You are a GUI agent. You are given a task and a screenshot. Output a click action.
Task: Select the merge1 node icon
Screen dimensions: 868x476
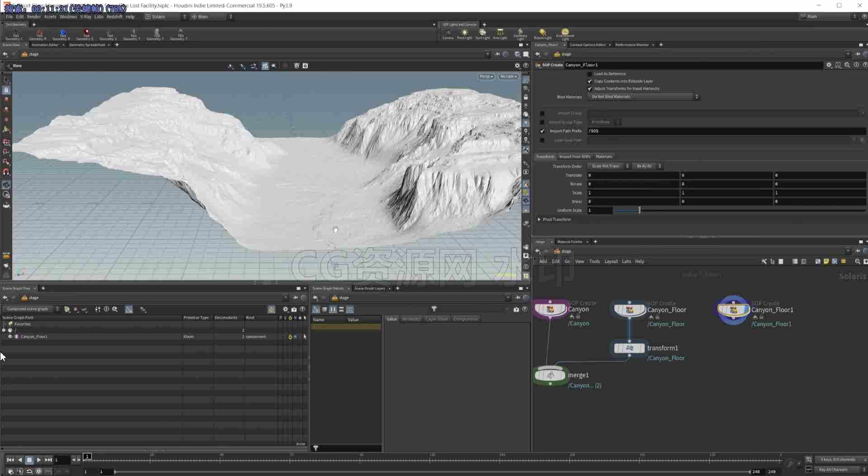click(550, 375)
